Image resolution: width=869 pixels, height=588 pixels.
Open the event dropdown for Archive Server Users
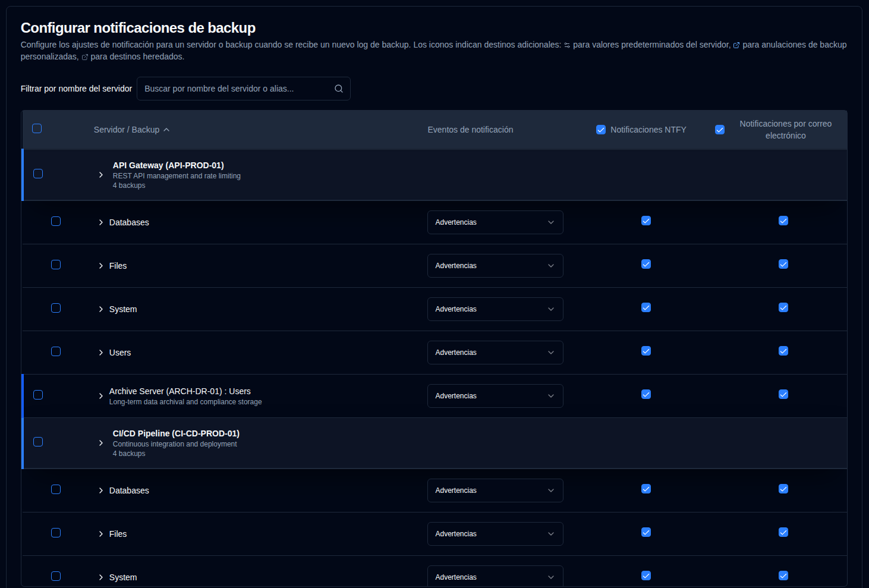click(495, 396)
